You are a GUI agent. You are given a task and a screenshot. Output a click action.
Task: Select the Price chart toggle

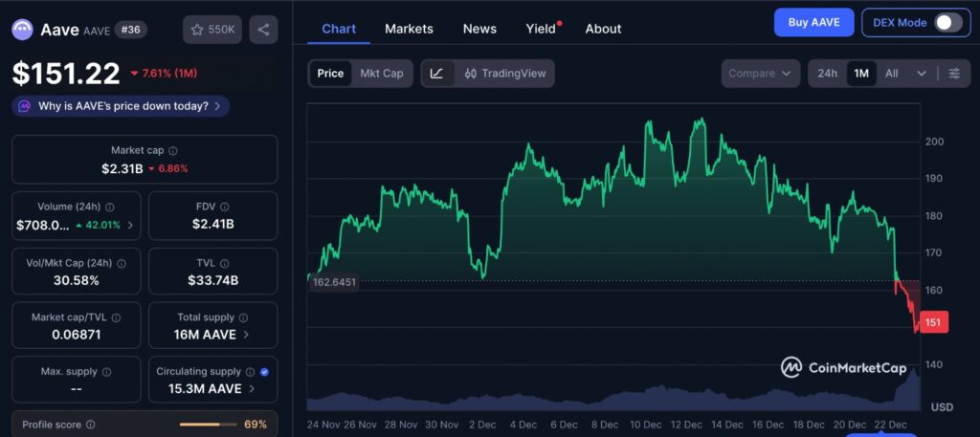(330, 74)
